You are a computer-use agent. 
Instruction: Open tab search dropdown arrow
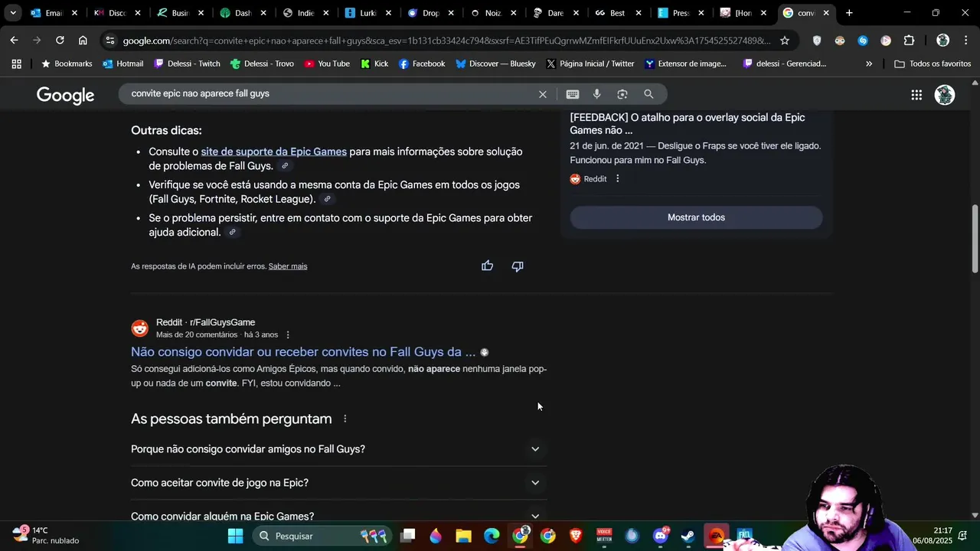13,13
